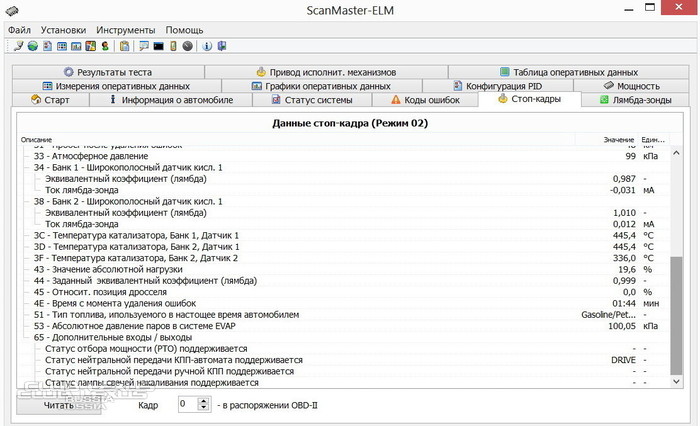Click the blue info icon in toolbar
Screen dimensions: 700x426
pos(206,46)
